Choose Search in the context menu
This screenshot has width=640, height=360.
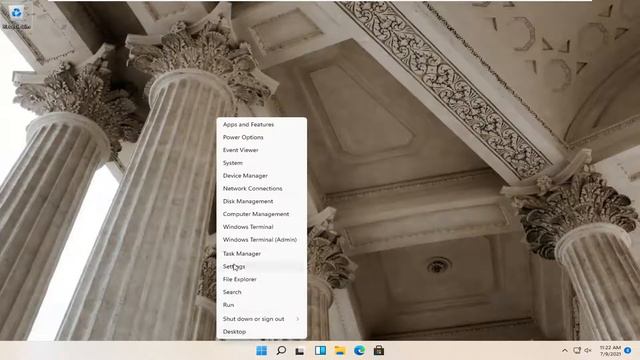coord(262,292)
